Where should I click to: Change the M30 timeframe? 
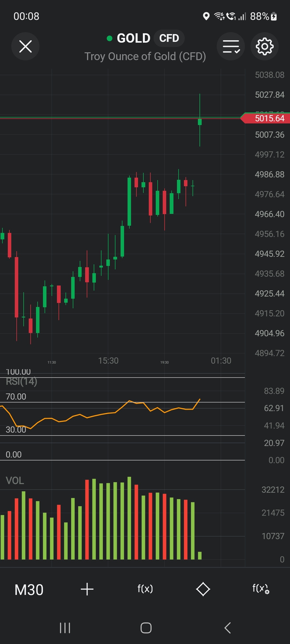pos(29,590)
